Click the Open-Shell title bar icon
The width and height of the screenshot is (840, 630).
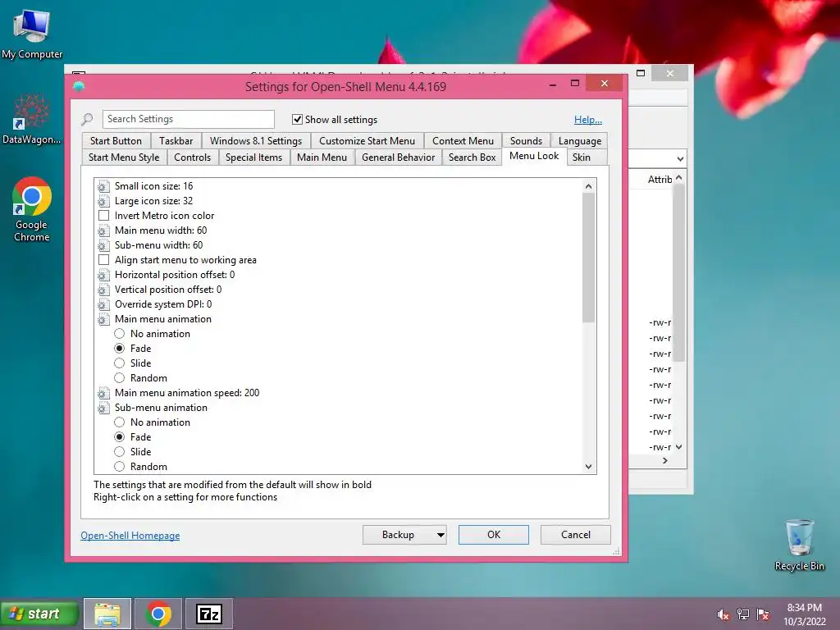point(79,86)
